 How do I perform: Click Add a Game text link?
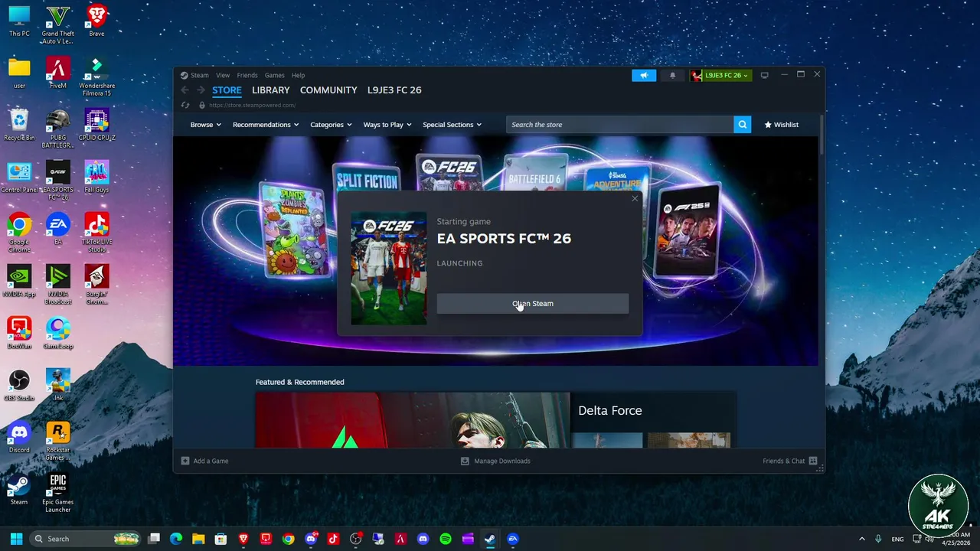point(211,461)
